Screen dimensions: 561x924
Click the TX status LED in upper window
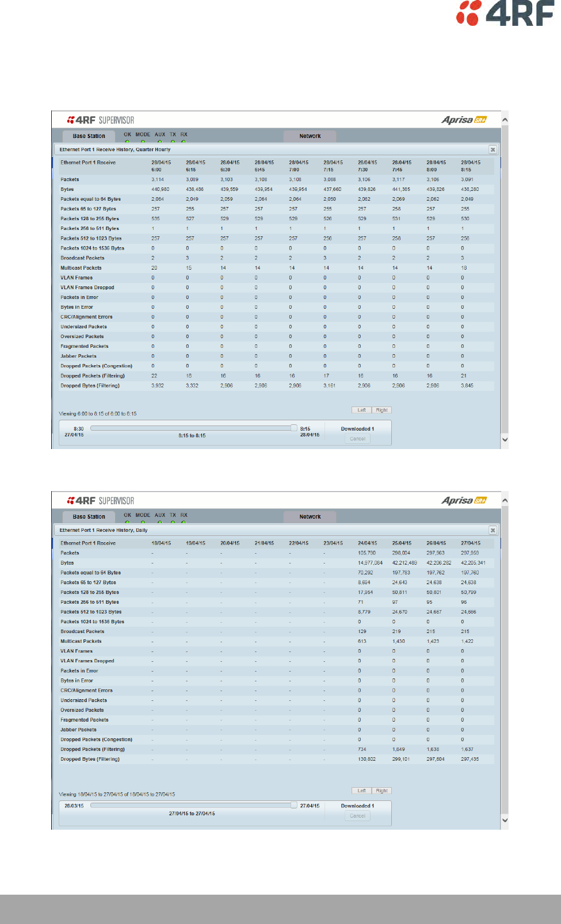click(x=173, y=141)
